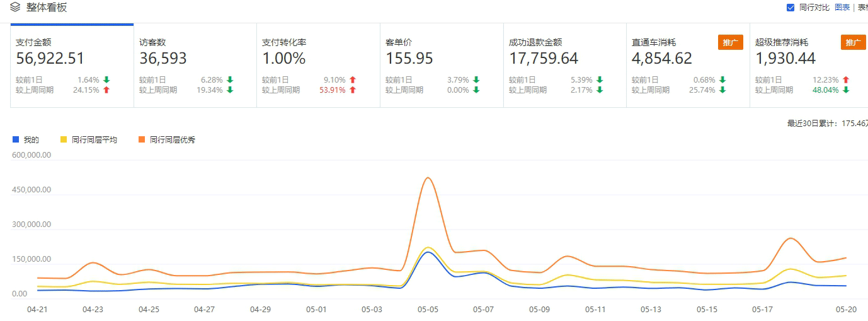Toggle 同行同层优秀 orange legend series

point(166,140)
